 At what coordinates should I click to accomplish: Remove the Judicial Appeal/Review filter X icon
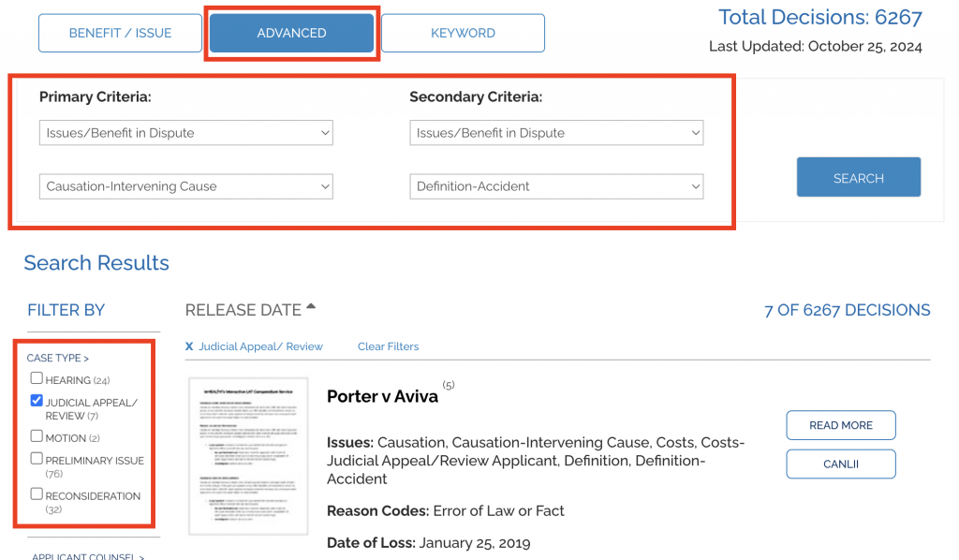(x=189, y=346)
